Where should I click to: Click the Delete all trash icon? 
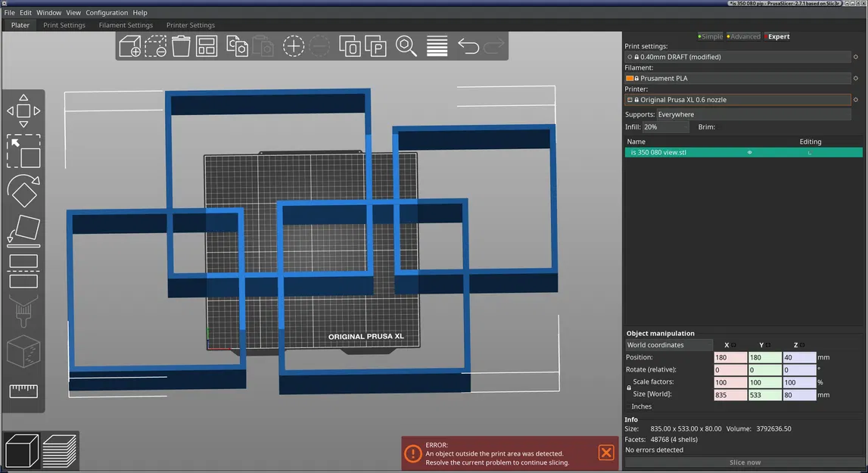point(181,46)
